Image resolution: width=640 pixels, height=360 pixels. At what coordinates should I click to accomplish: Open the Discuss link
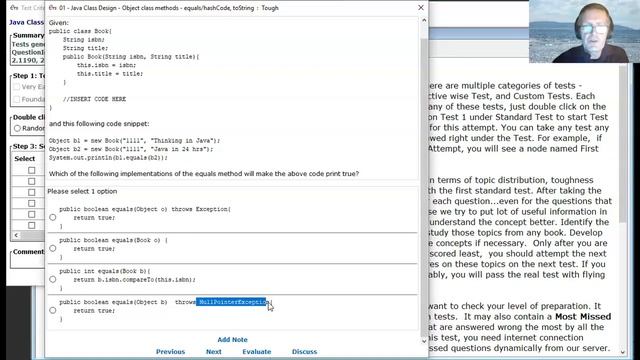click(x=304, y=351)
